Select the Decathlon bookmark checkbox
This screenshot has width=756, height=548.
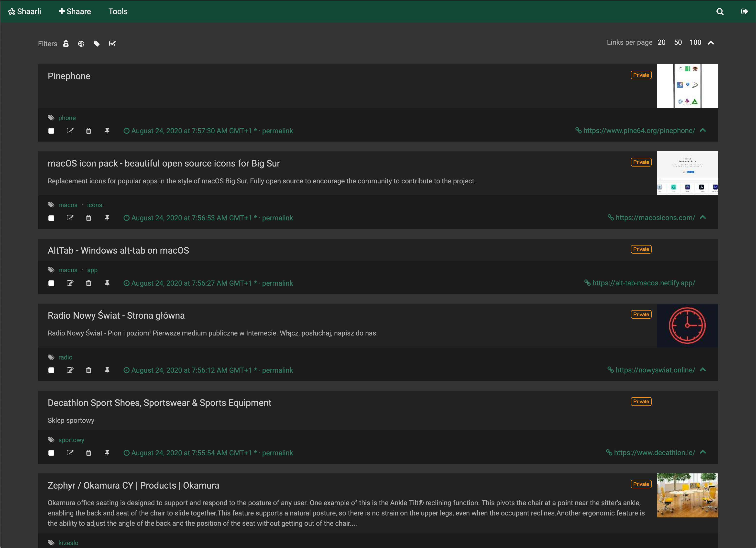click(51, 453)
